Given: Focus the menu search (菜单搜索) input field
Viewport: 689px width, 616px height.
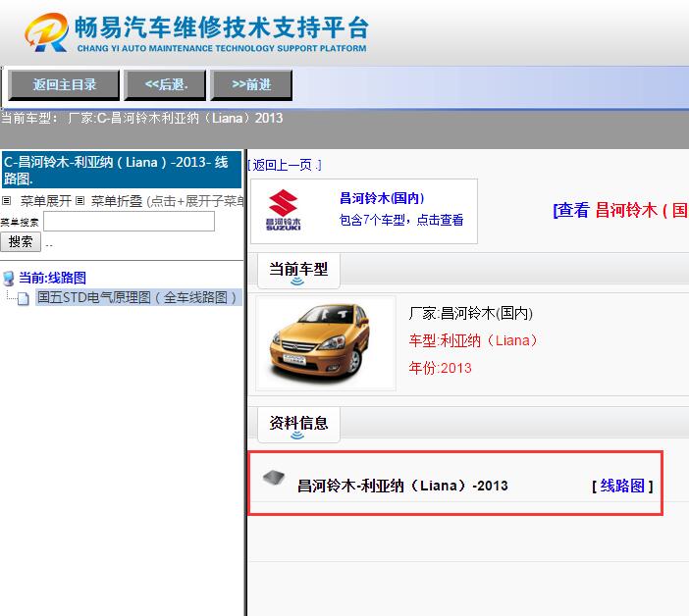Looking at the screenshot, I should pos(130,222).
